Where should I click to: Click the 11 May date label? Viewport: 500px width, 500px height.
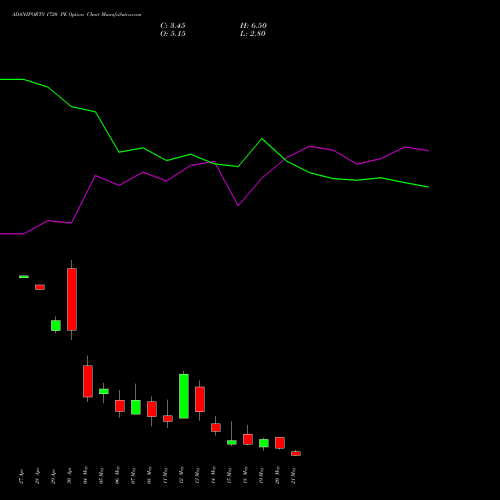165,475
